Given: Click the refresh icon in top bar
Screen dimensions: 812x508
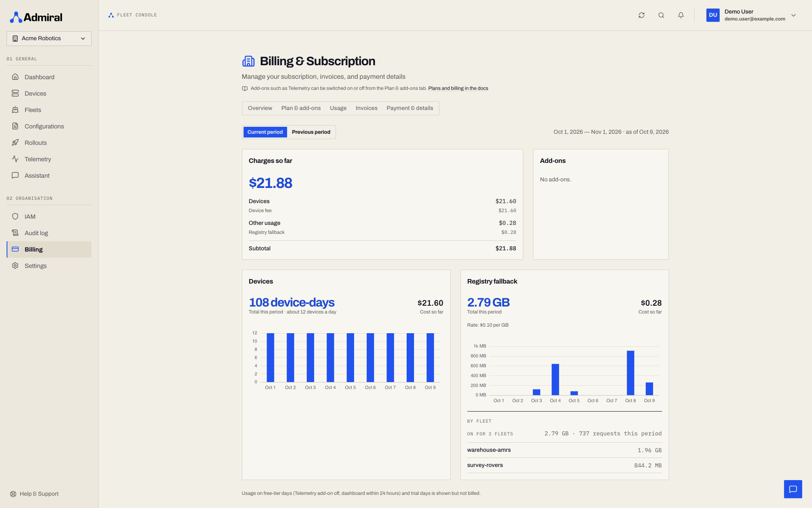Looking at the screenshot, I should [x=642, y=15].
